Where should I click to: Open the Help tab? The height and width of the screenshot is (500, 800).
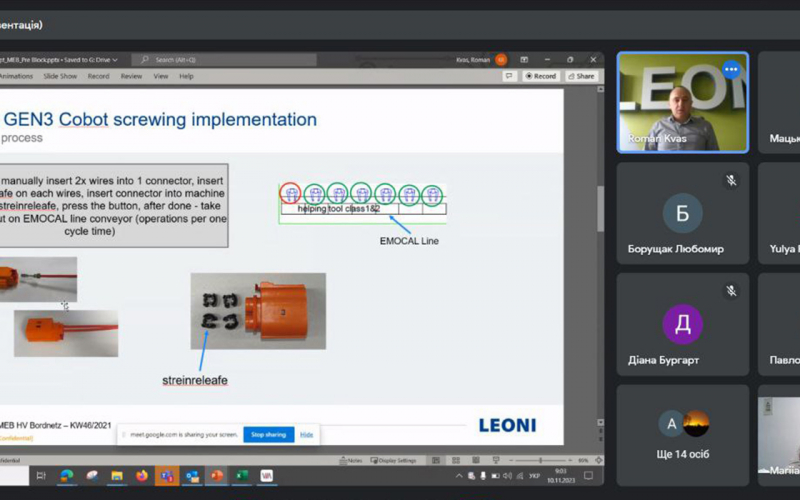tap(186, 76)
